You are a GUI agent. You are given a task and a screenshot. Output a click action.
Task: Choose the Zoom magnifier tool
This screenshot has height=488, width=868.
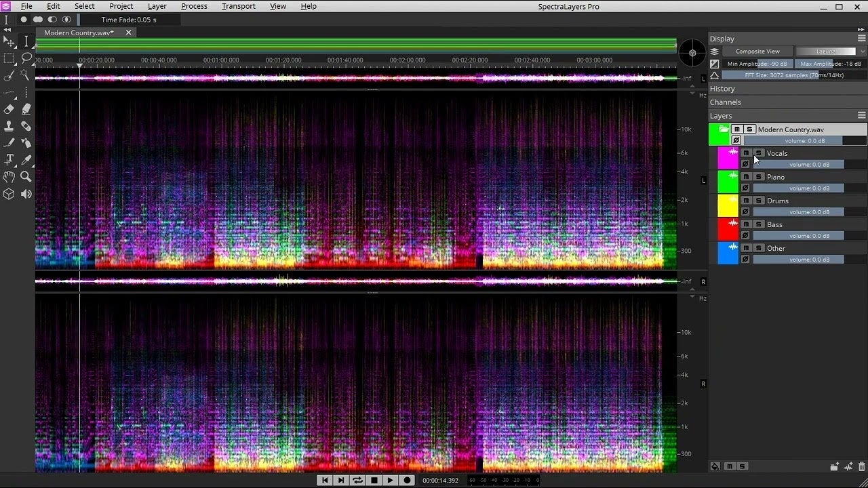tap(26, 177)
